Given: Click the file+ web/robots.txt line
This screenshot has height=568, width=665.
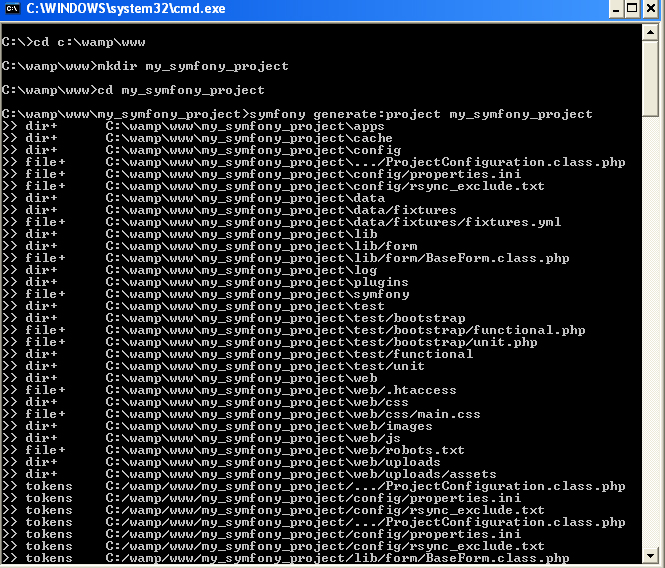Looking at the screenshot, I should [233, 450].
